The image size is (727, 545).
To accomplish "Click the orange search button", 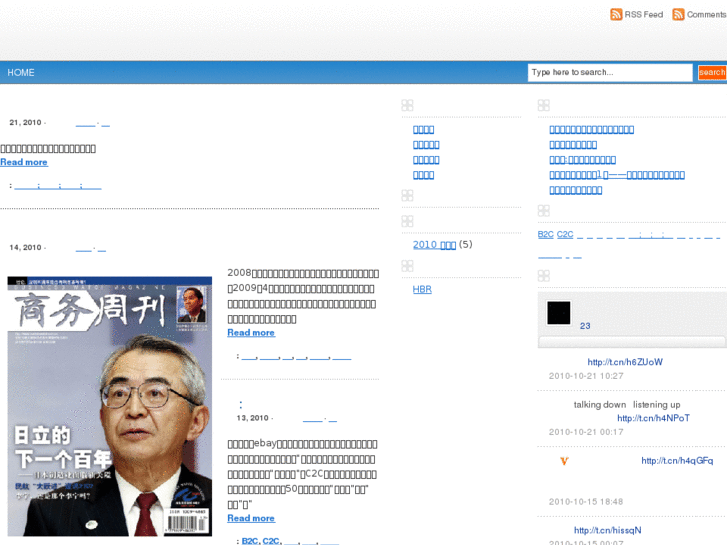I will tap(712, 72).
